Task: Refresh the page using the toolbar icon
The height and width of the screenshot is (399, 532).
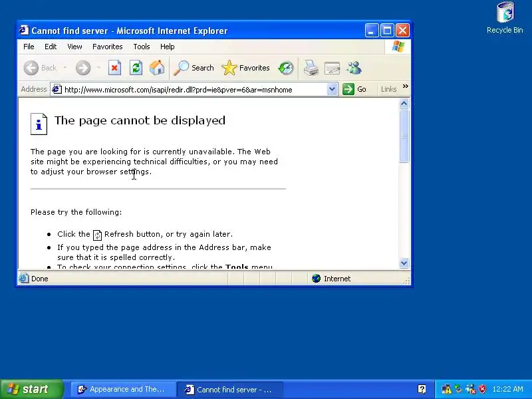Action: click(136, 68)
